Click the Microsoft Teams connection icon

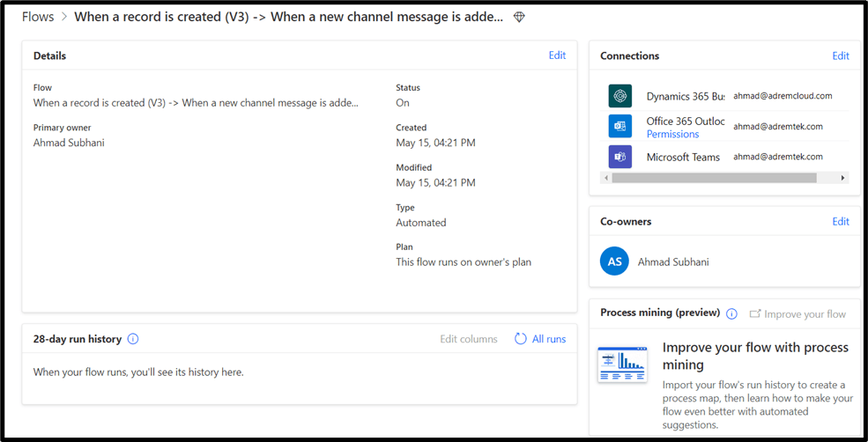pyautogui.click(x=619, y=157)
